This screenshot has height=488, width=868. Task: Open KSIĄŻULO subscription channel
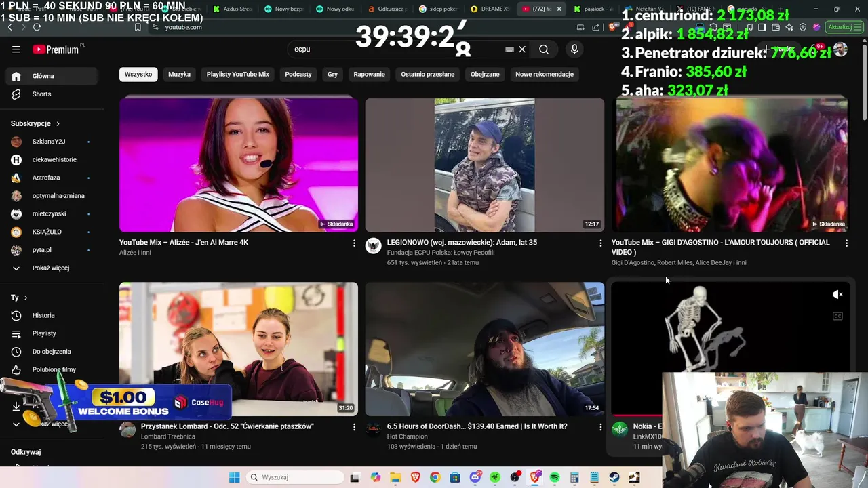[x=53, y=232]
